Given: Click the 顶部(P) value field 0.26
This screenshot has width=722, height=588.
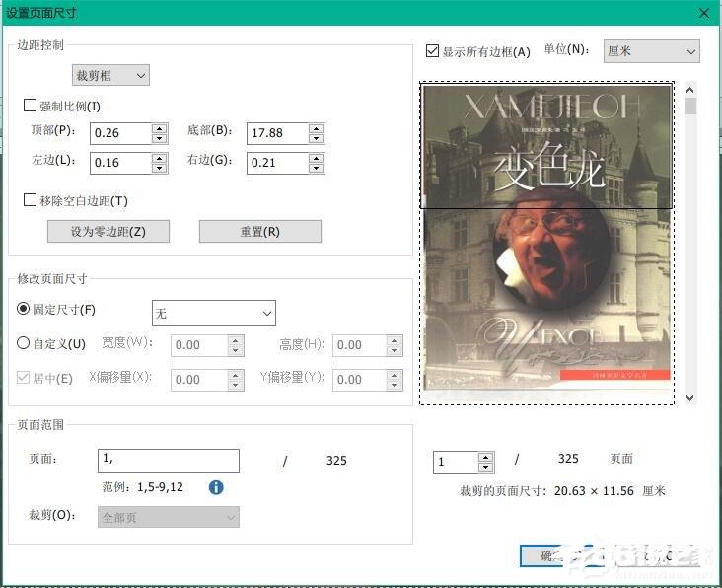Looking at the screenshot, I should click(121, 133).
